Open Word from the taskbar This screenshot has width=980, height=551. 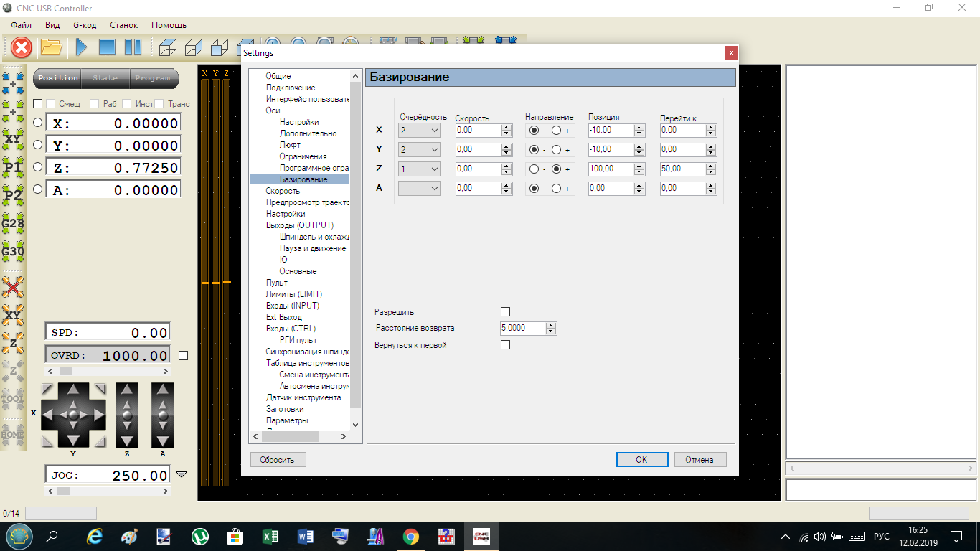point(305,536)
